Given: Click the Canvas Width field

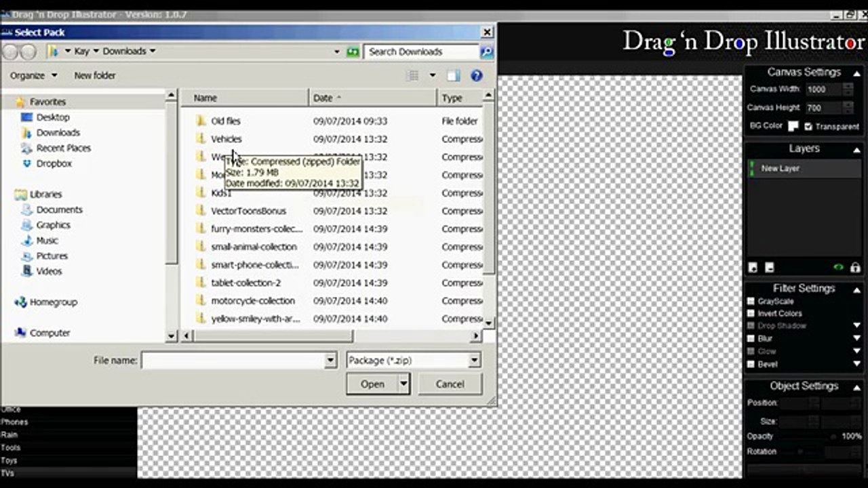Looking at the screenshot, I should click(823, 89).
